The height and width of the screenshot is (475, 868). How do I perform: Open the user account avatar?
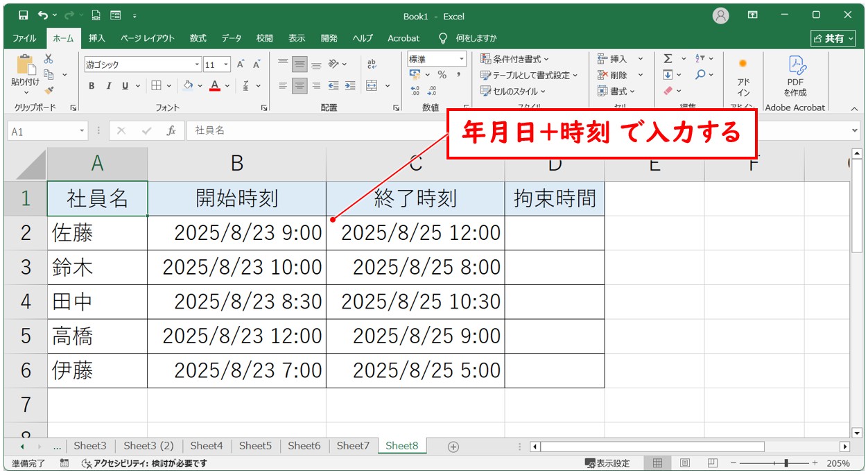coord(721,15)
